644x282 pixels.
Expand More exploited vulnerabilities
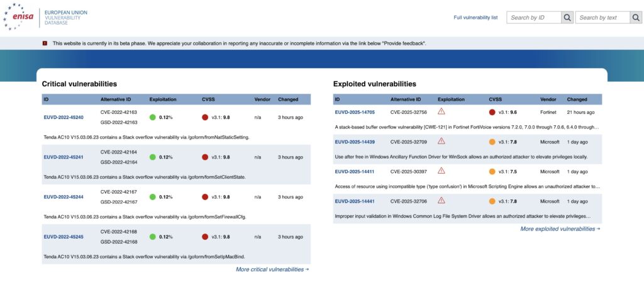560,229
